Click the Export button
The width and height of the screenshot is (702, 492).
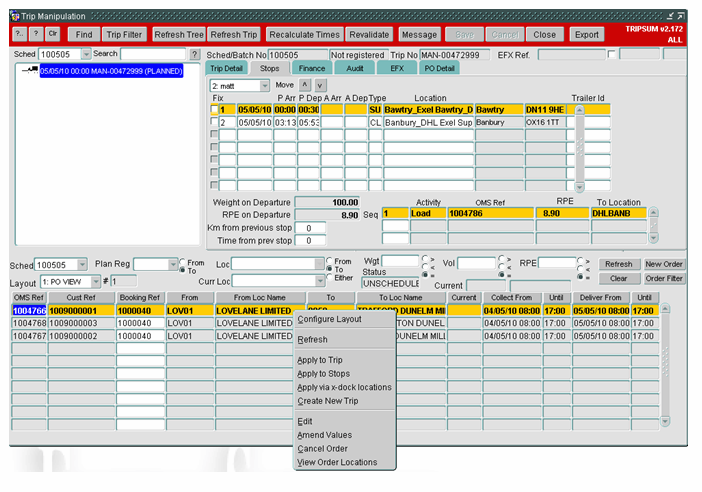[586, 34]
